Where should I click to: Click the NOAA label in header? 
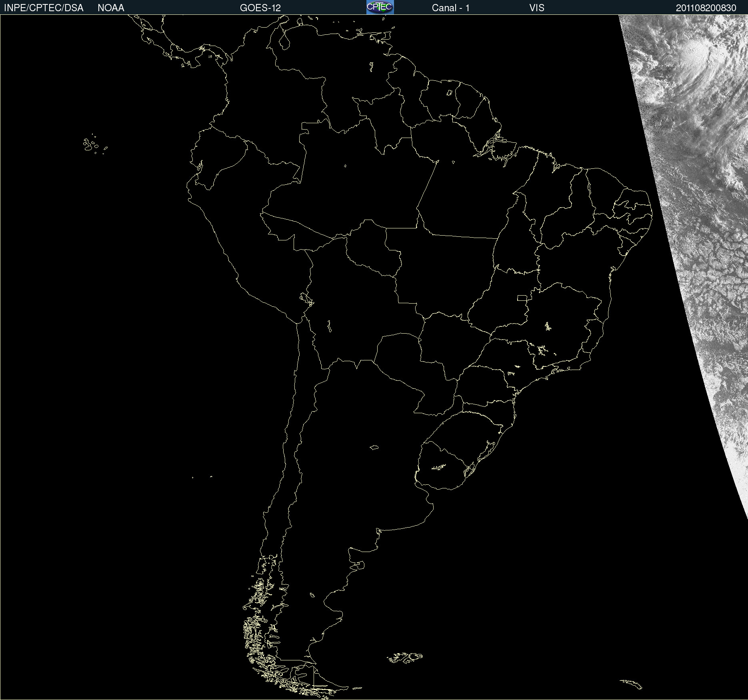pyautogui.click(x=111, y=8)
